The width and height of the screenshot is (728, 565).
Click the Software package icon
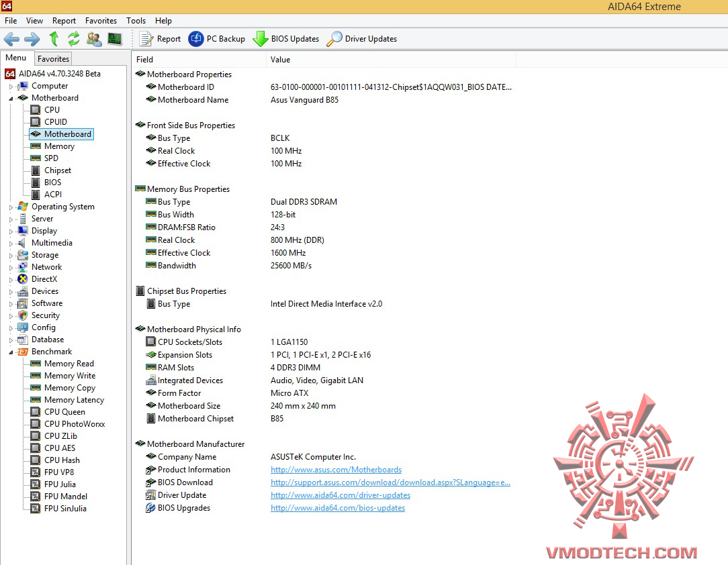[22, 303]
